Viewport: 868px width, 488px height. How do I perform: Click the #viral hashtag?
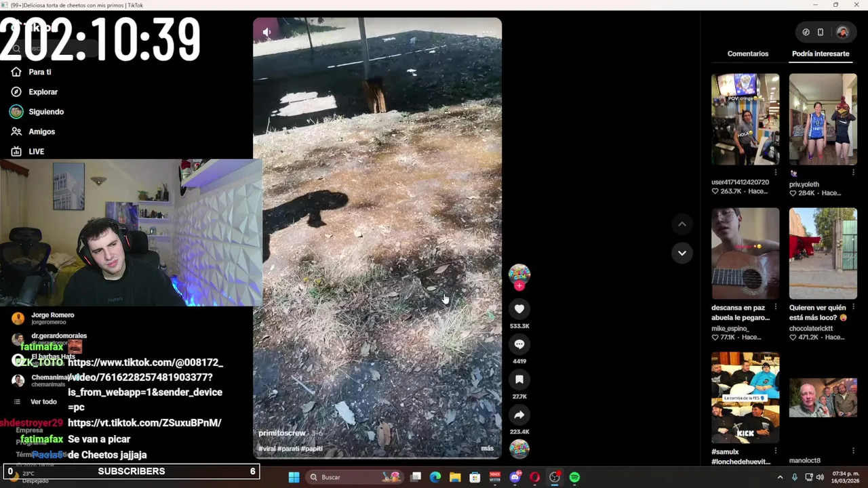(x=267, y=449)
